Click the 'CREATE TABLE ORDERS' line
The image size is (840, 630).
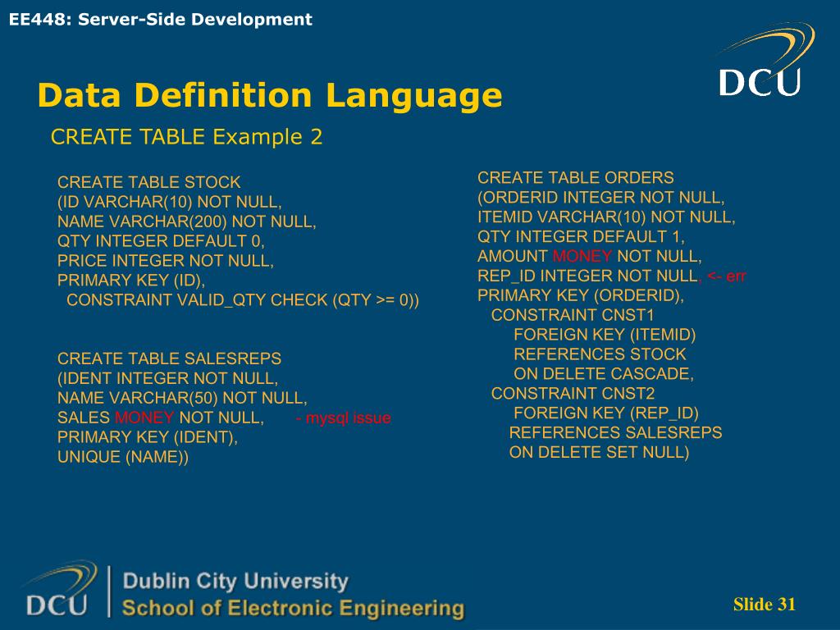575,178
